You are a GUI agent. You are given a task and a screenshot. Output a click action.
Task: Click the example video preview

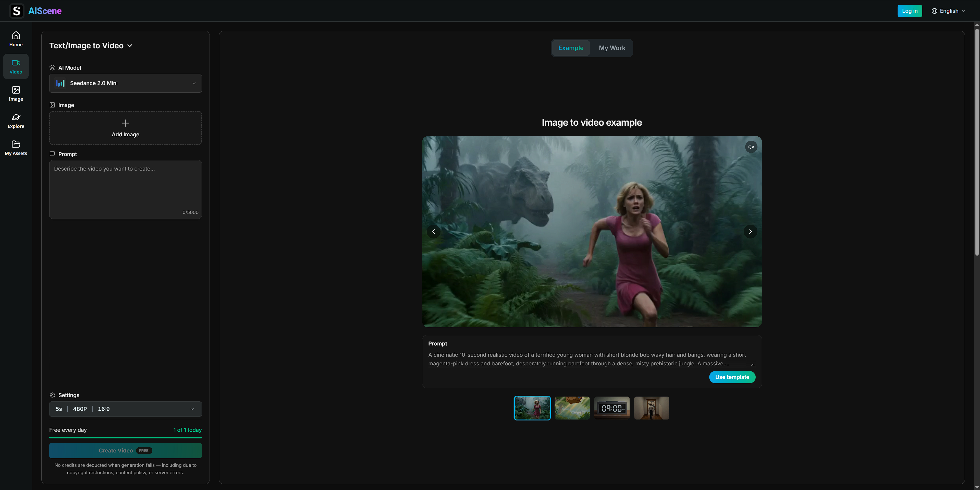click(592, 232)
